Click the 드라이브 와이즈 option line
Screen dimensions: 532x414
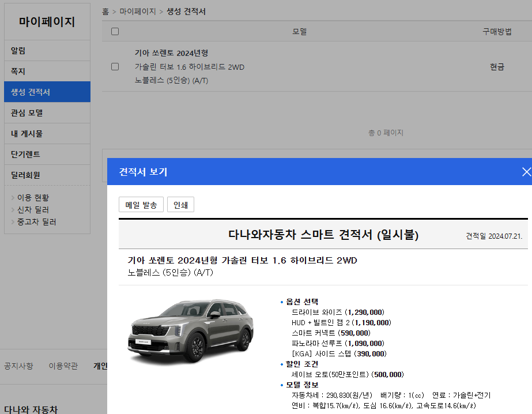pos(338,312)
